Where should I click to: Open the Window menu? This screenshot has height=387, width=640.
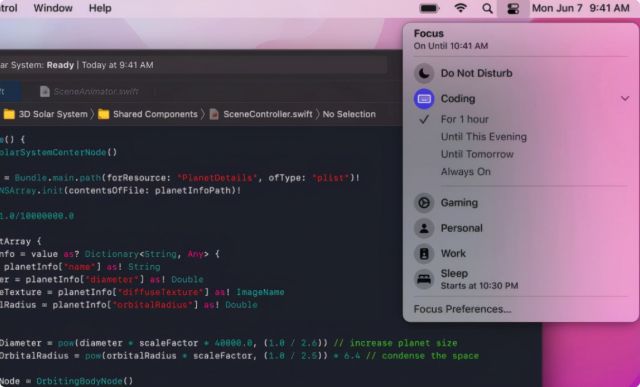pyautogui.click(x=53, y=8)
